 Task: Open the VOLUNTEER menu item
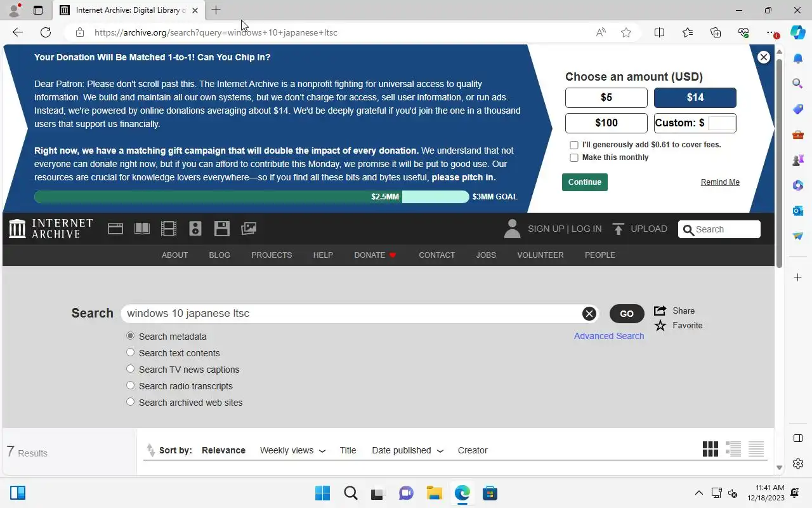coord(540,255)
